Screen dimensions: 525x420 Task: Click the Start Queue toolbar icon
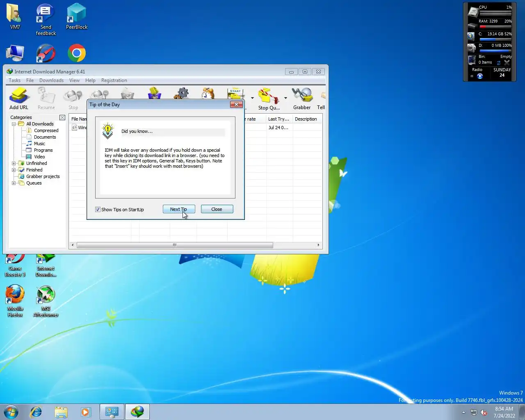point(236,94)
